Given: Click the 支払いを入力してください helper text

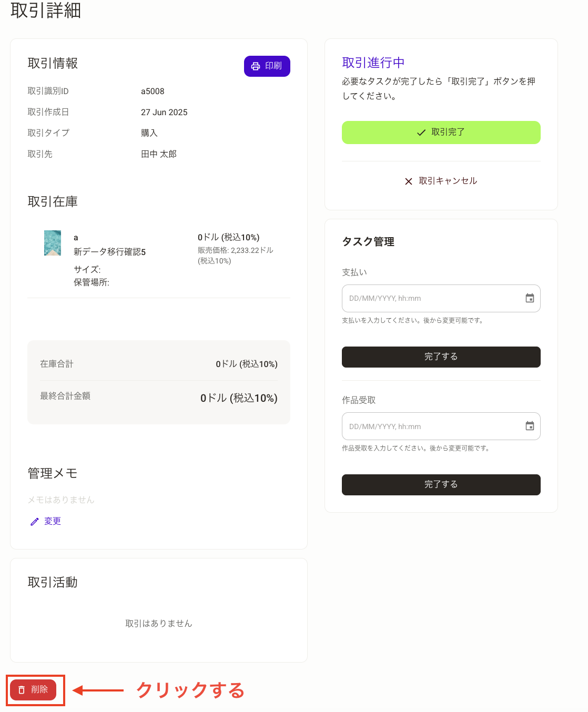Looking at the screenshot, I should point(413,320).
